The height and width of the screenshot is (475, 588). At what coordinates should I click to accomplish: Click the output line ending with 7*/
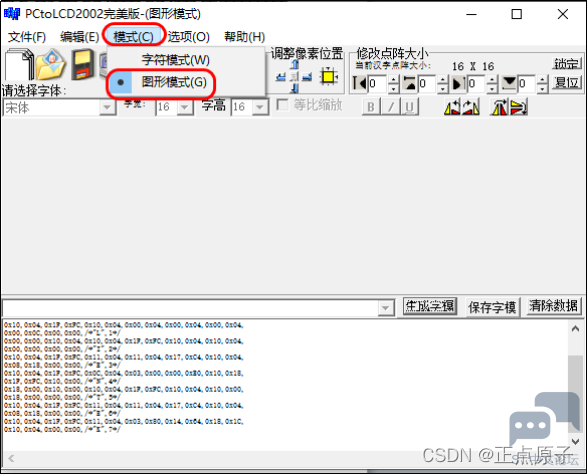62,429
